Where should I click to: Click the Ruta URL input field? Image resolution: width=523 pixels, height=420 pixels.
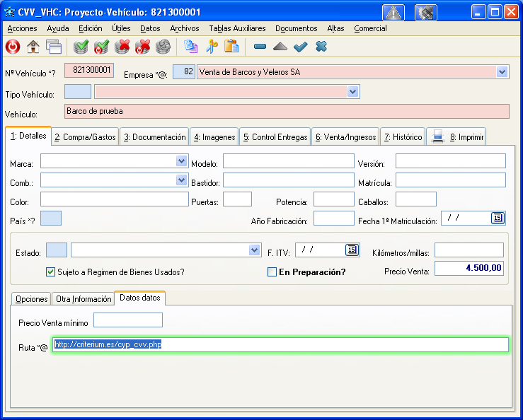[x=280, y=345]
